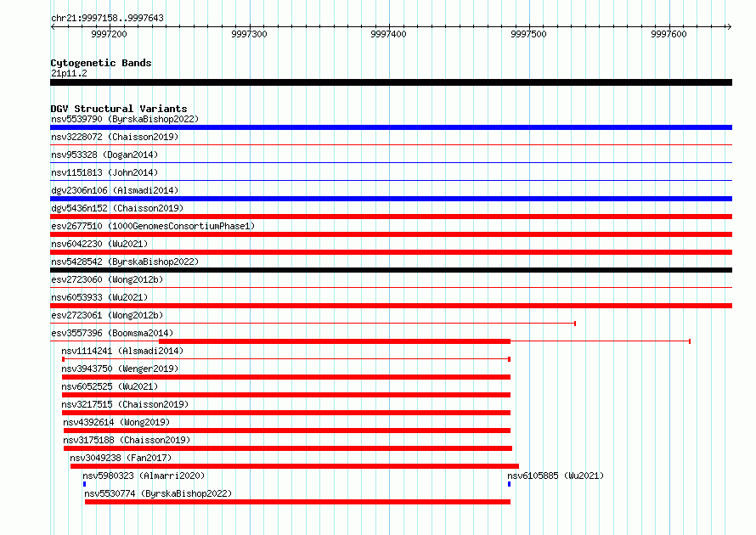Viewport: 756px width, 535px height.
Task: Open variant esv2723061 (Wong2012b) label
Action: click(107, 315)
